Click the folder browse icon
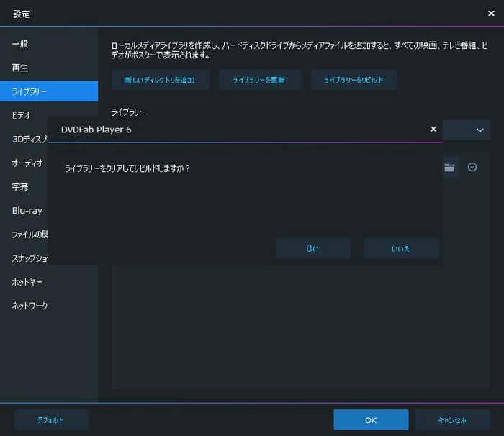504x436 pixels. (x=449, y=168)
